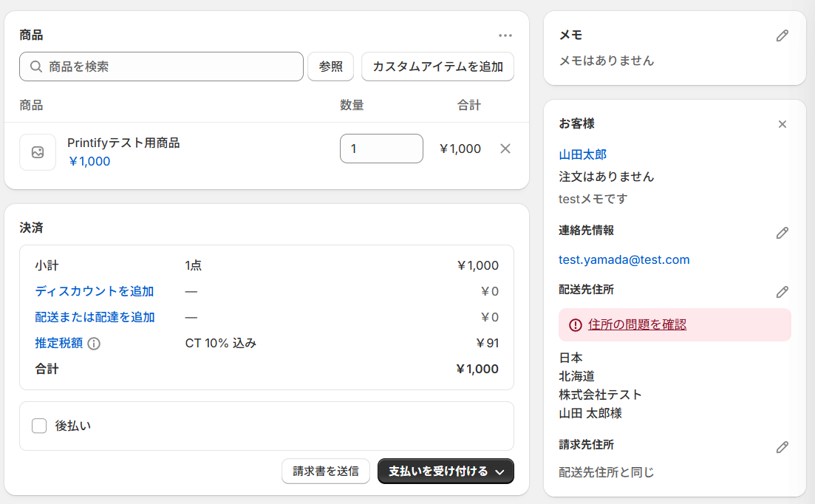Click the 請求書を送信 button

pos(326,471)
